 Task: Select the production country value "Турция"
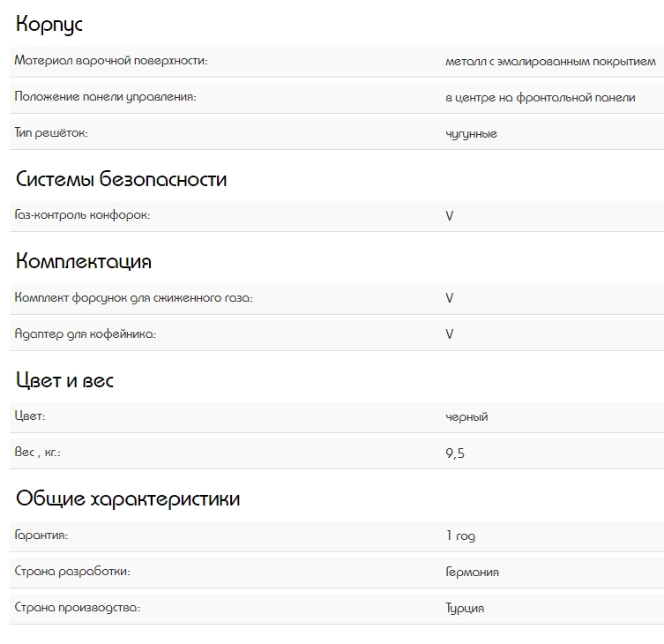(466, 608)
